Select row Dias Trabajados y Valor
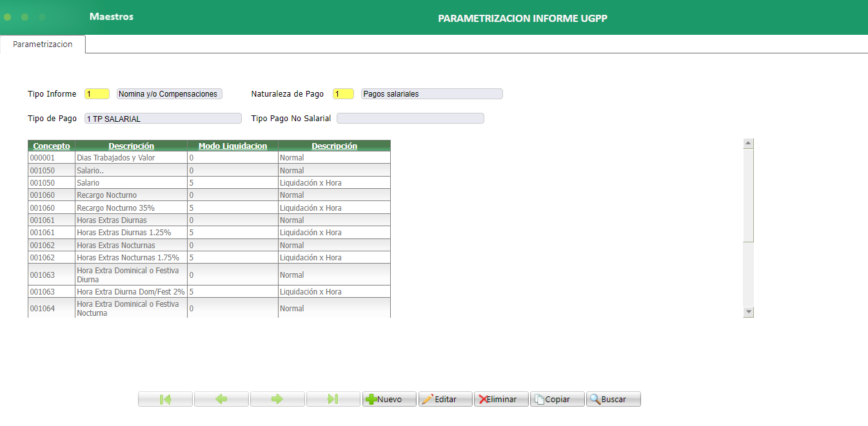The width and height of the screenshot is (868, 426). click(x=209, y=158)
